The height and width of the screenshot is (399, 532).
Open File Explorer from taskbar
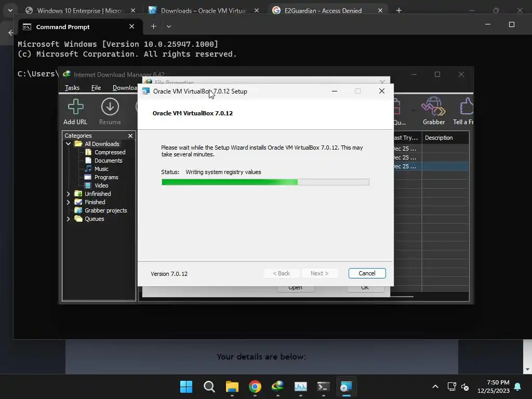232,387
